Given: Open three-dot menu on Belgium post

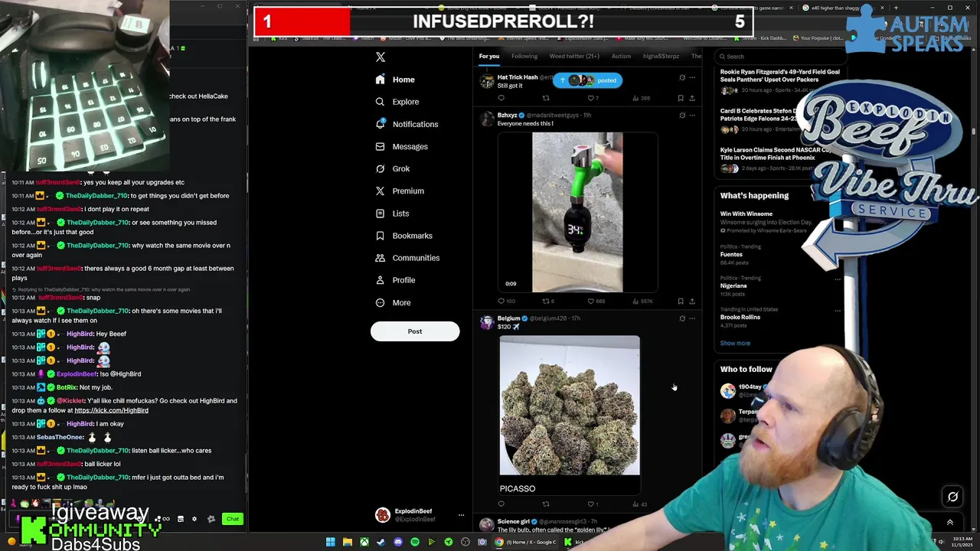Looking at the screenshot, I should pos(692,318).
